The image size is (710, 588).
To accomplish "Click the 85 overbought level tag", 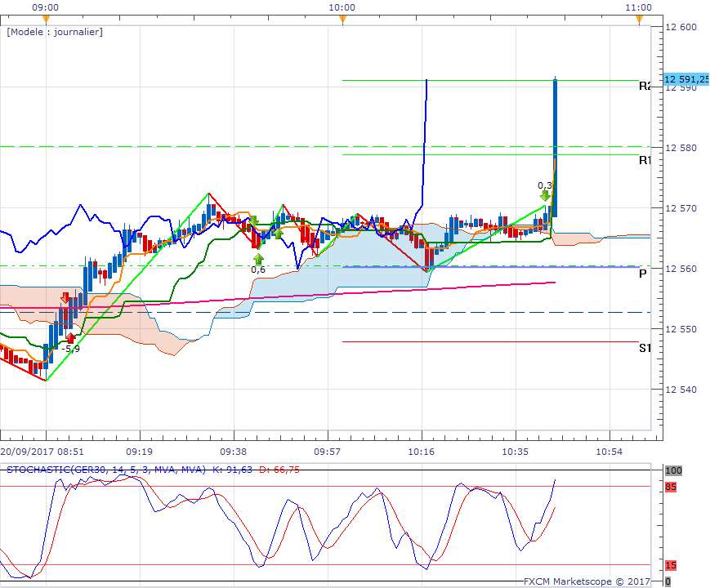I will coord(671,487).
